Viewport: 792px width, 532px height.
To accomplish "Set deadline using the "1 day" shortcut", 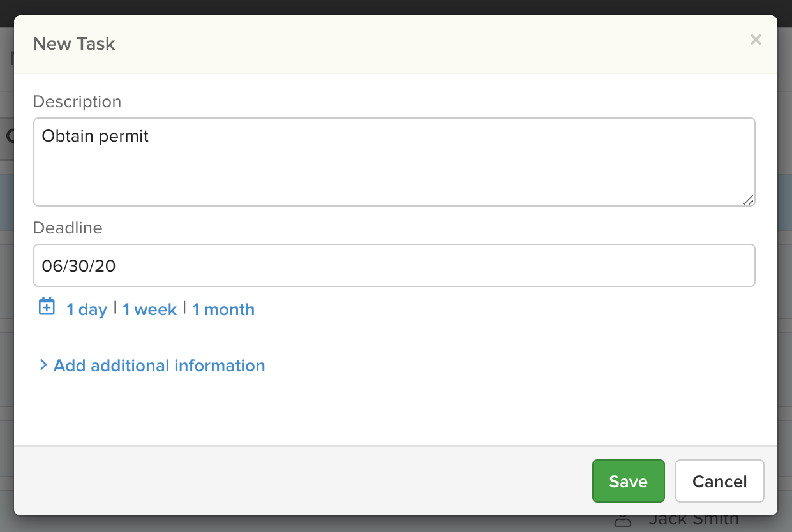I will (x=86, y=309).
